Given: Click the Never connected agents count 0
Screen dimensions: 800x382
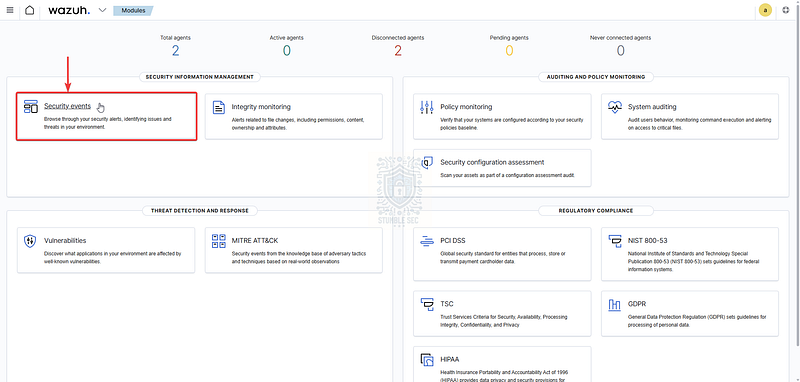Looking at the screenshot, I should click(x=620, y=50).
